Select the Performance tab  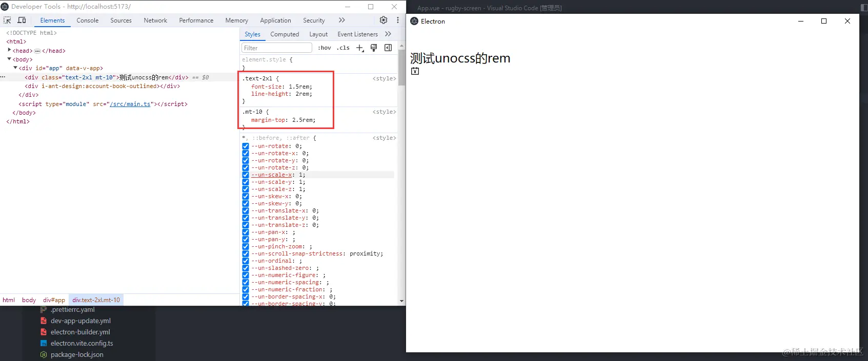(x=196, y=20)
